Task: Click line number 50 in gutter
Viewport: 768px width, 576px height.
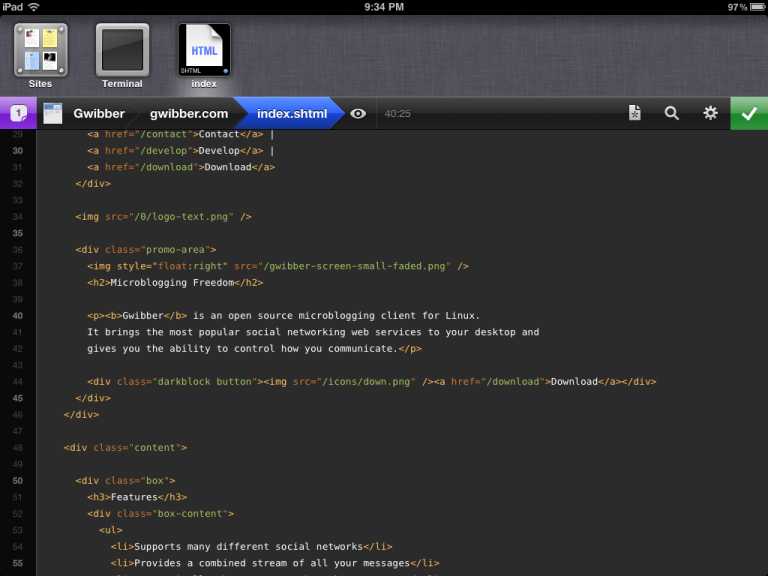Action: 18,480
